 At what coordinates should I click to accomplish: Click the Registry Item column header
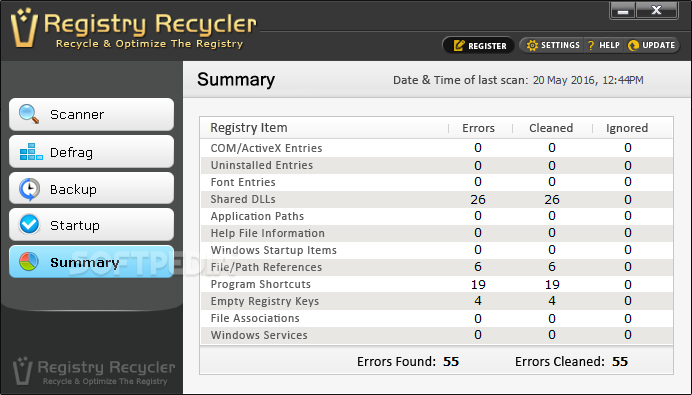pos(249,128)
